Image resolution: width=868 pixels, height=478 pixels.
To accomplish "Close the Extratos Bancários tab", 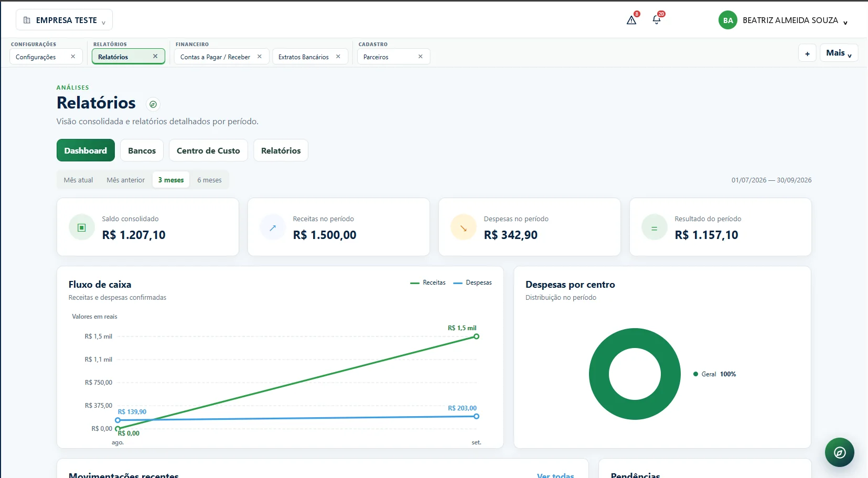I will click(x=338, y=57).
